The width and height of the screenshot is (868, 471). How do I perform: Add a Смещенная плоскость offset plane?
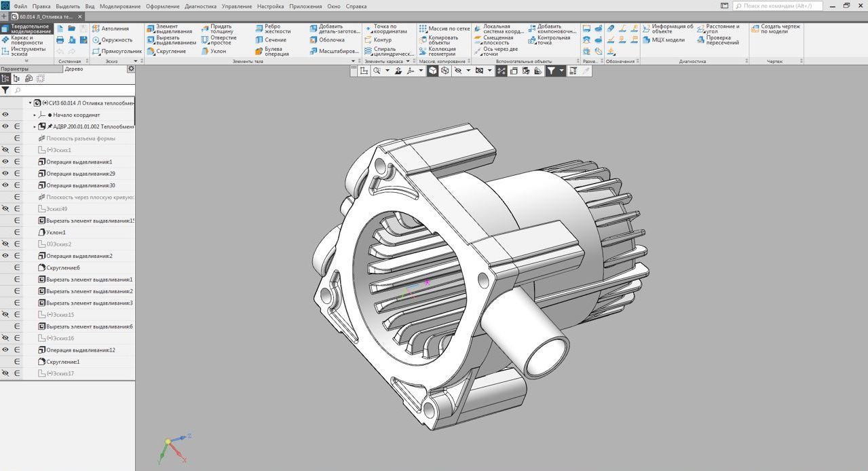point(493,40)
